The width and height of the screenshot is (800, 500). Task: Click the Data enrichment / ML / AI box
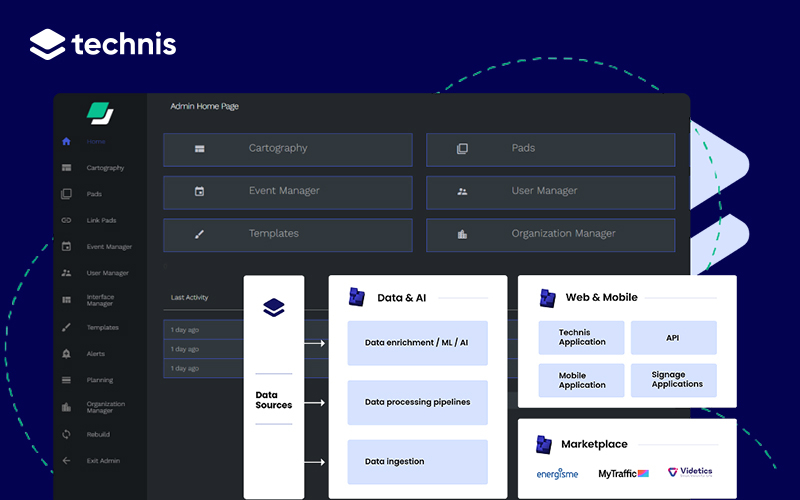417,343
